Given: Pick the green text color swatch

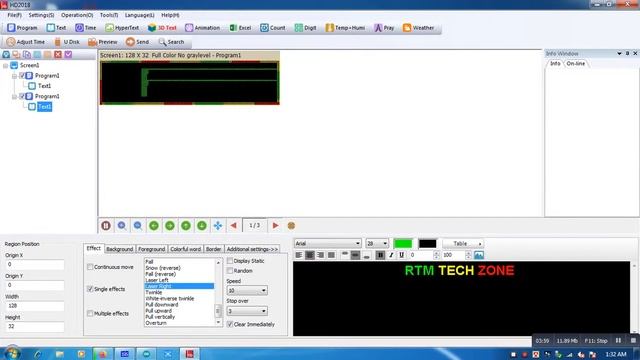Looking at the screenshot, I should pos(403,244).
